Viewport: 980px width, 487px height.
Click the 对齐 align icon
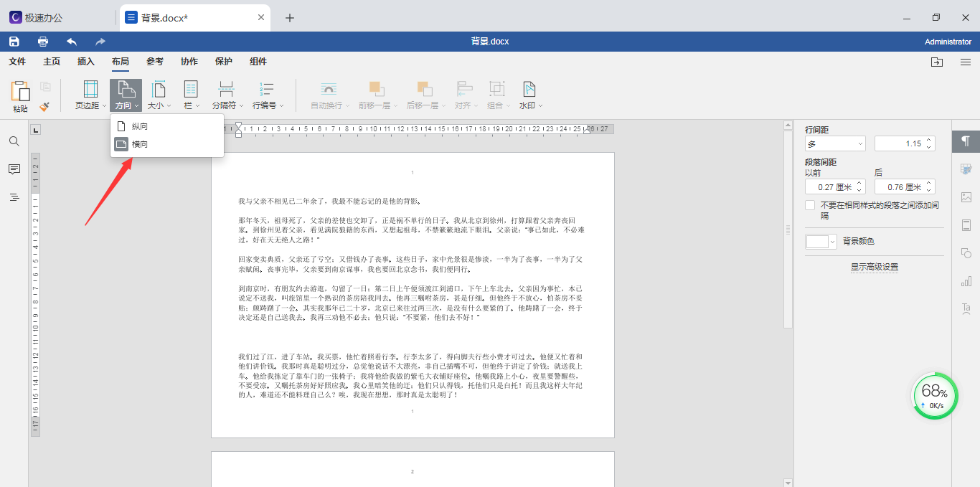coord(463,89)
